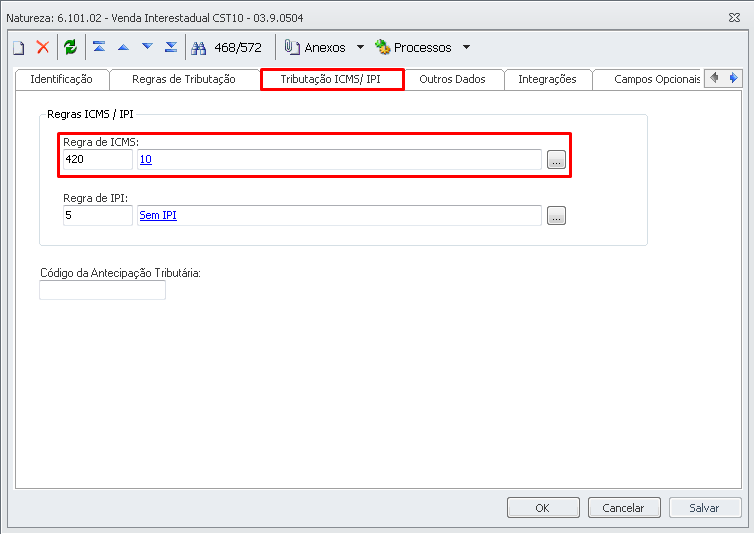Screen dimensions: 754x534
Task: Refresh the record with the green arrows icon
Action: click(x=71, y=47)
